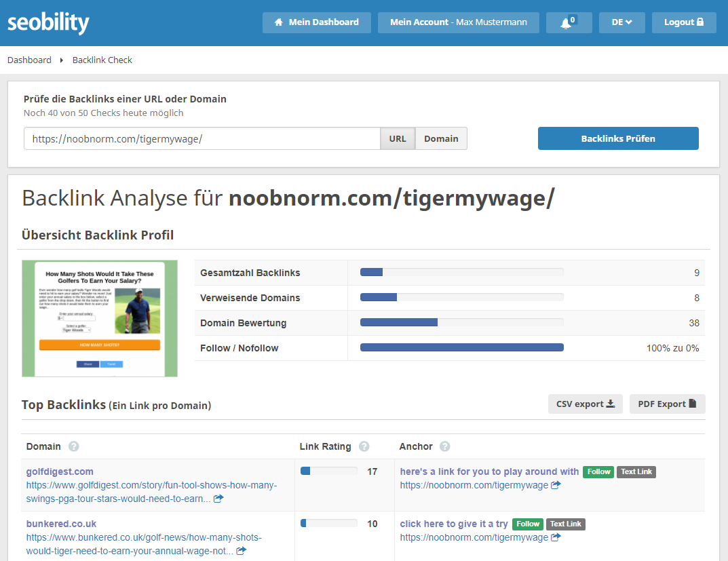Click the golfdigest link rating bar showing 17
Screen dimensions: 728x561
(x=328, y=471)
